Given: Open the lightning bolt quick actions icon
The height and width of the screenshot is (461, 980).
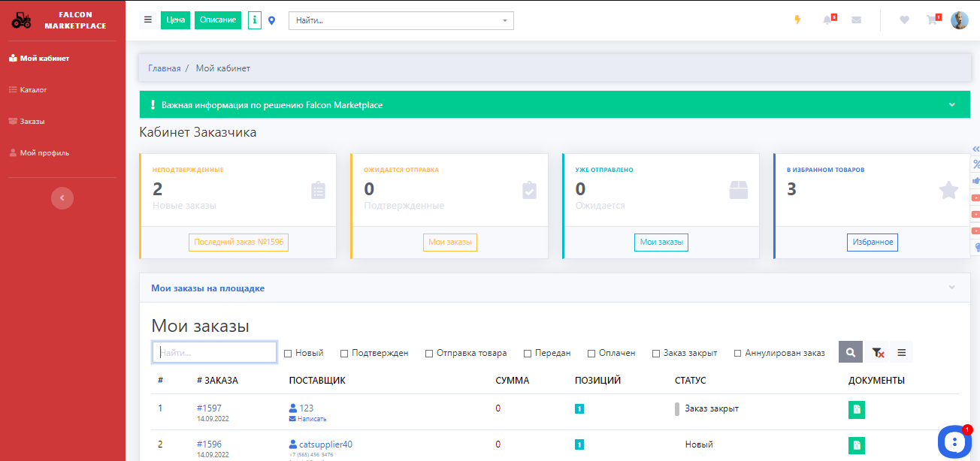Looking at the screenshot, I should tap(798, 20).
